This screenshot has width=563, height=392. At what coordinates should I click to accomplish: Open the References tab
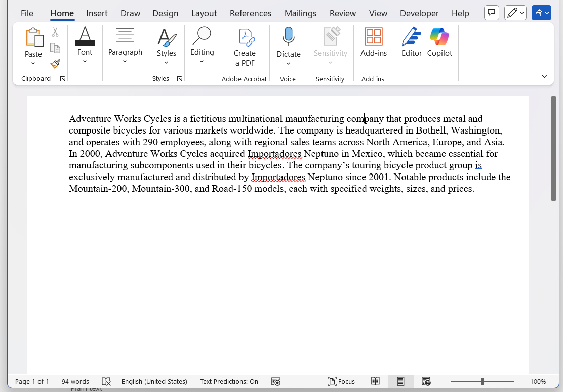pos(250,13)
